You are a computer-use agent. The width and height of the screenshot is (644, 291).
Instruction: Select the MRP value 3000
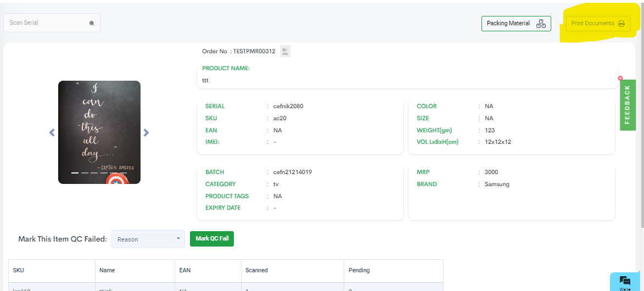coord(491,172)
